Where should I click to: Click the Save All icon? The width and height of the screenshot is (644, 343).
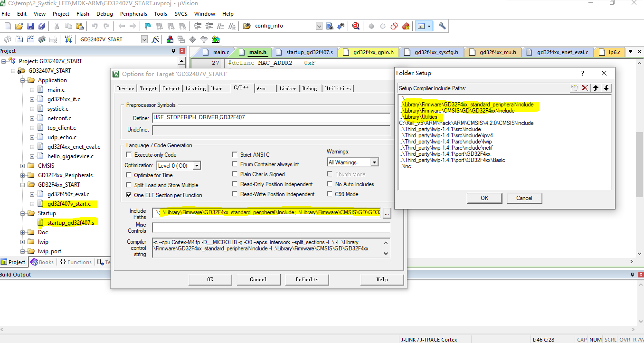point(42,26)
